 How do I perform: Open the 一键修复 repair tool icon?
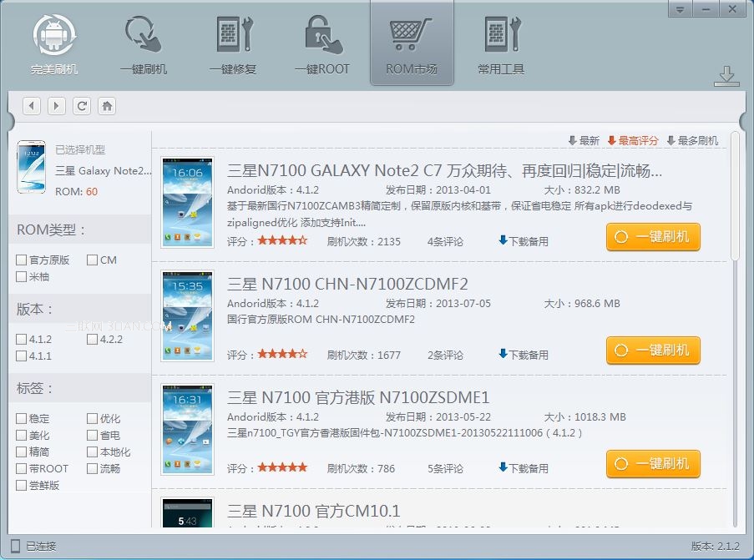click(x=233, y=34)
